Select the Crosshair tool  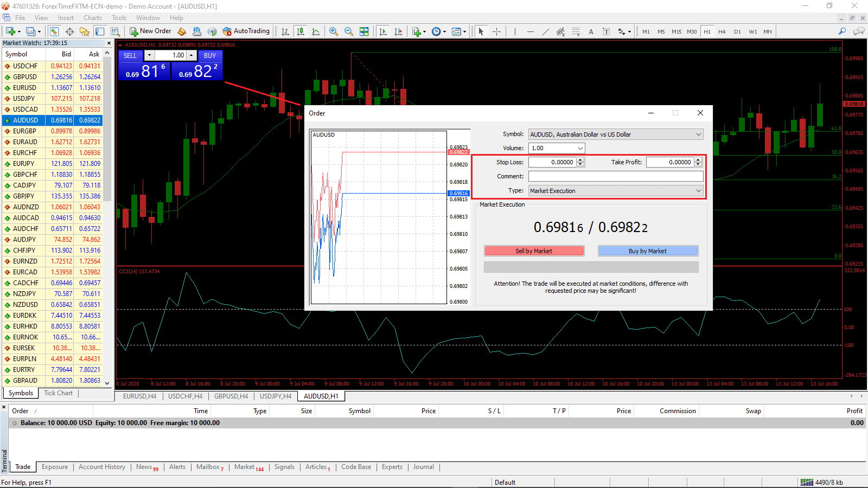coord(496,31)
